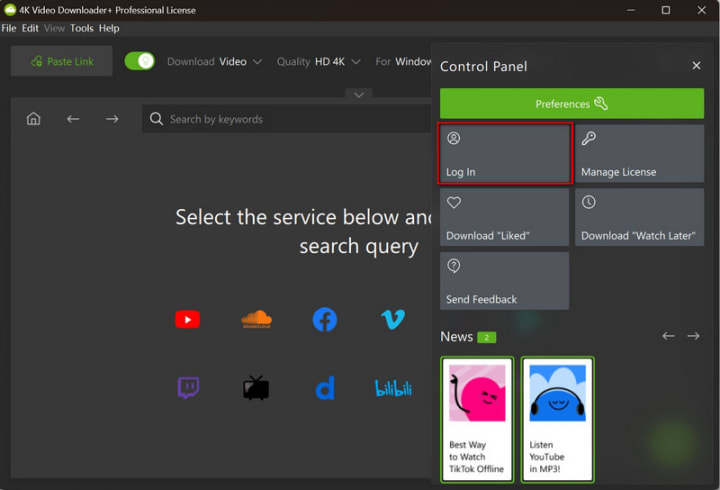Navigate forward with the browser right arrow
The height and width of the screenshot is (490, 720).
click(x=112, y=119)
